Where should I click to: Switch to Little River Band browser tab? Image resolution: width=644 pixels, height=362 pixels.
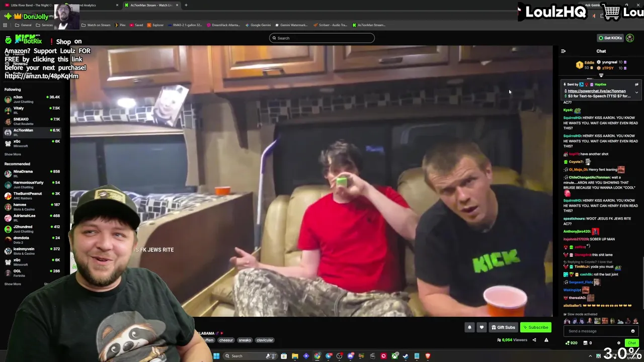(29, 5)
